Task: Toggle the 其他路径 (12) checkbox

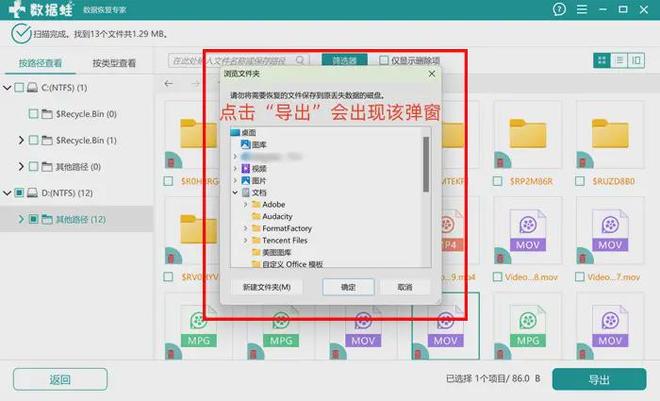Action: pos(33,219)
